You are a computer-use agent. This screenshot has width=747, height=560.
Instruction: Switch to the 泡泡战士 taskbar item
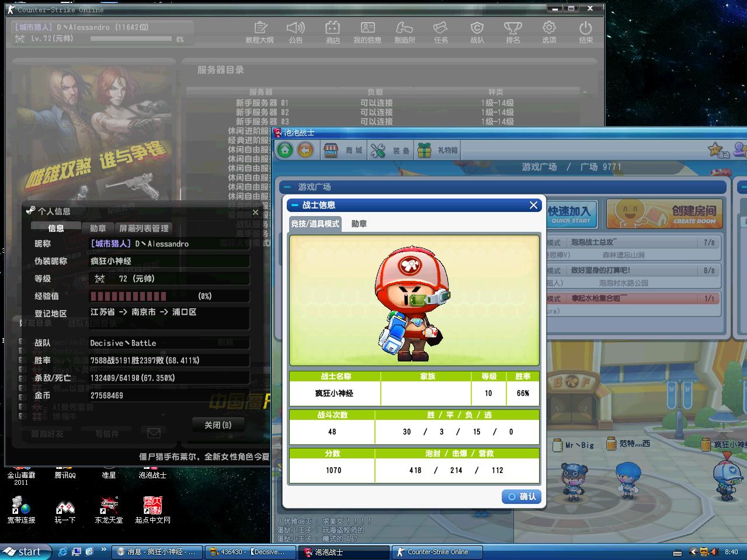[x=344, y=552]
